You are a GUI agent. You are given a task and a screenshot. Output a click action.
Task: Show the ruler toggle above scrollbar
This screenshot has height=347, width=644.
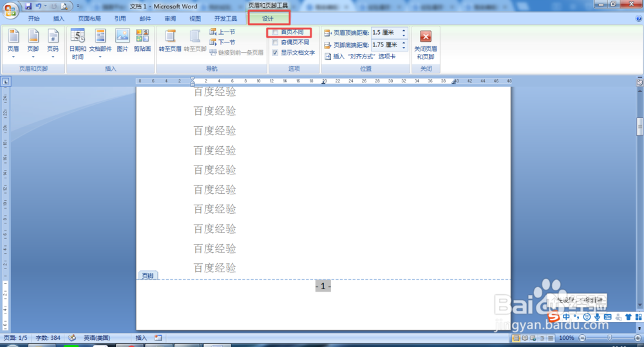639,82
